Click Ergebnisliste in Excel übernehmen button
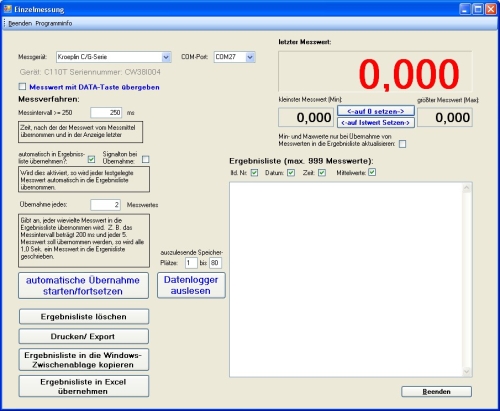Image resolution: width=500 pixels, height=411 pixels. pos(84,386)
